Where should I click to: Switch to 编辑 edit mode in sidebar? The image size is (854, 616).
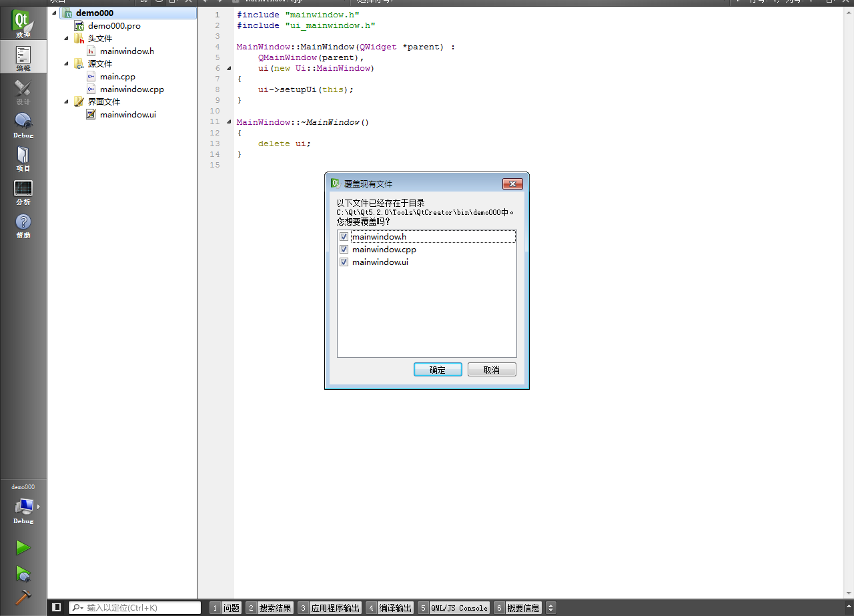[x=23, y=58]
